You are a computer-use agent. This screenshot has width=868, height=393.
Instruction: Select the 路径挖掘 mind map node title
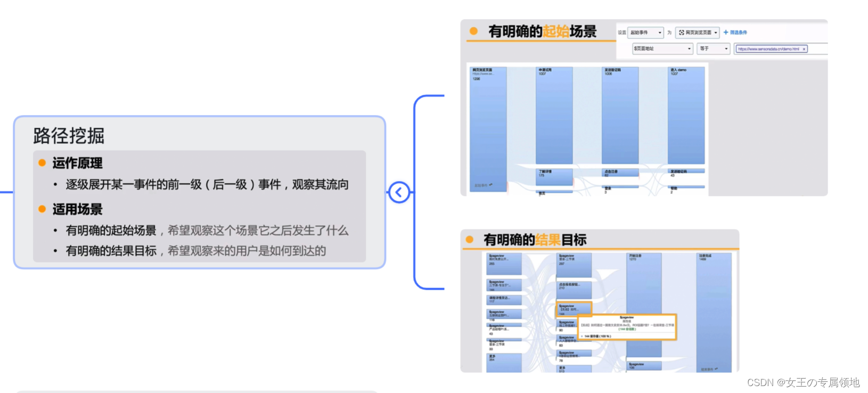69,136
